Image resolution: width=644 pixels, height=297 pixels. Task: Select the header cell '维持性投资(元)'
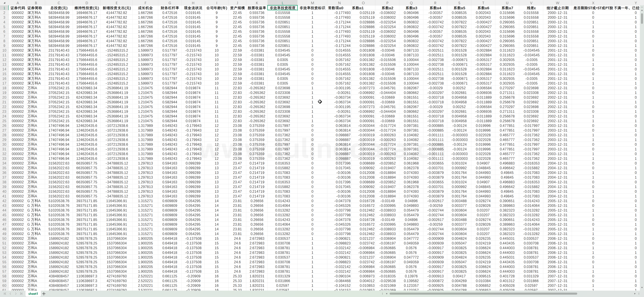click(x=87, y=8)
